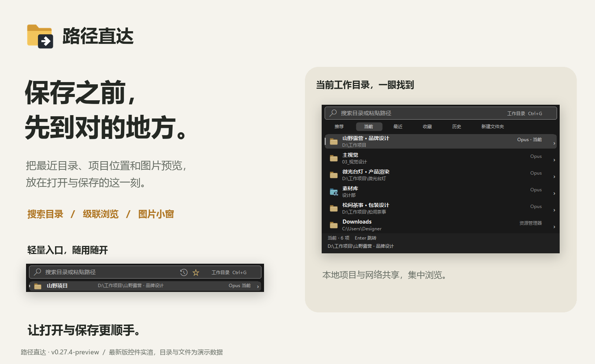
Task: Expand chevron on 山野露营 • 品牌设计 row
Action: [554, 143]
